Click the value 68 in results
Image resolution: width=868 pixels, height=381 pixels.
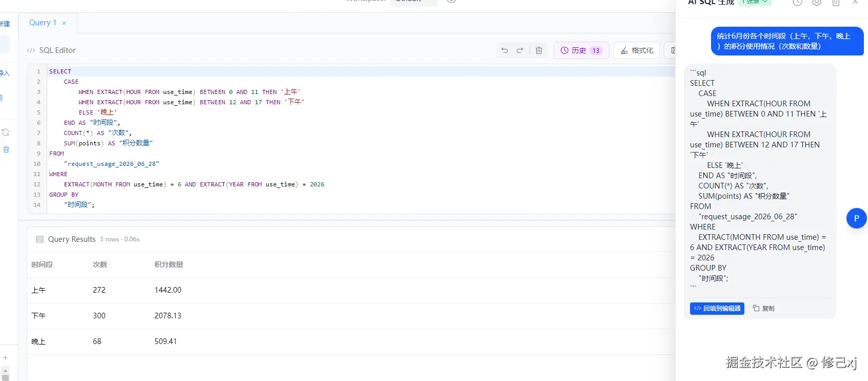(x=97, y=341)
